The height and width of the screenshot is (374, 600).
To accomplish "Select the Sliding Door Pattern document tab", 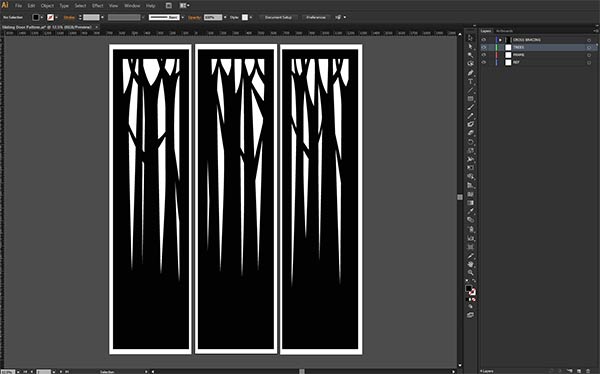I will point(47,27).
